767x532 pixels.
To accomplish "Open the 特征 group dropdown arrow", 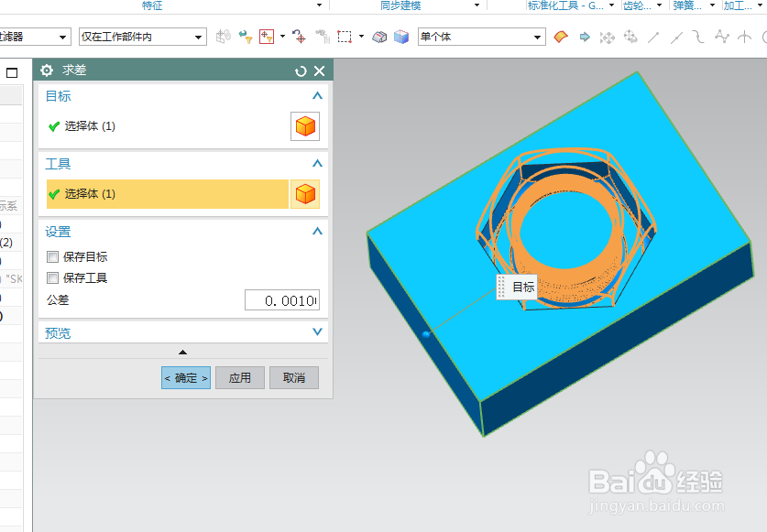I will [x=320, y=5].
